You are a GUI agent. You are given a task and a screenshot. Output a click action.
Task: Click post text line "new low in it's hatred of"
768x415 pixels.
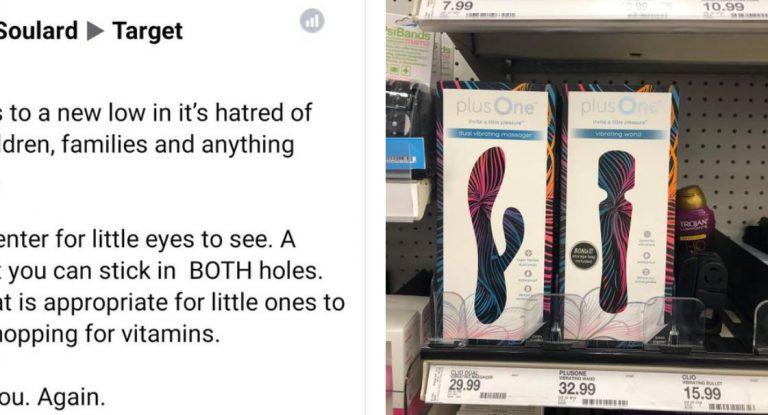click(x=184, y=113)
